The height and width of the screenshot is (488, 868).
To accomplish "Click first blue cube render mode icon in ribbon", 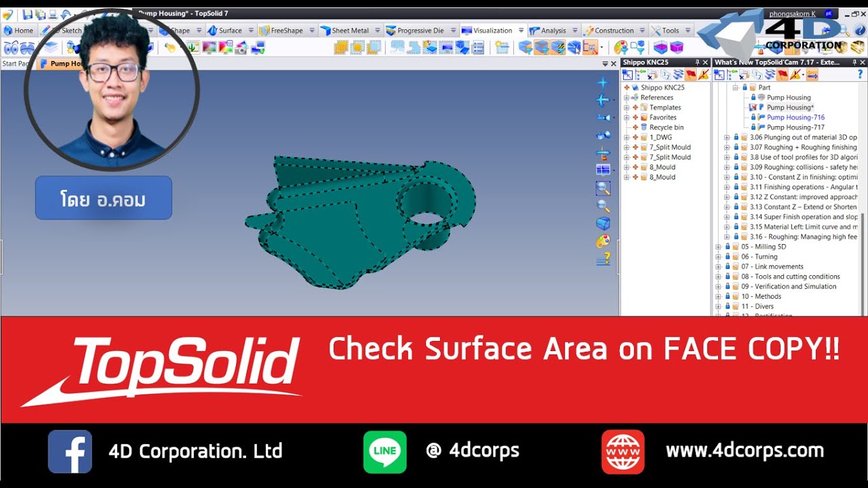I will tap(526, 47).
